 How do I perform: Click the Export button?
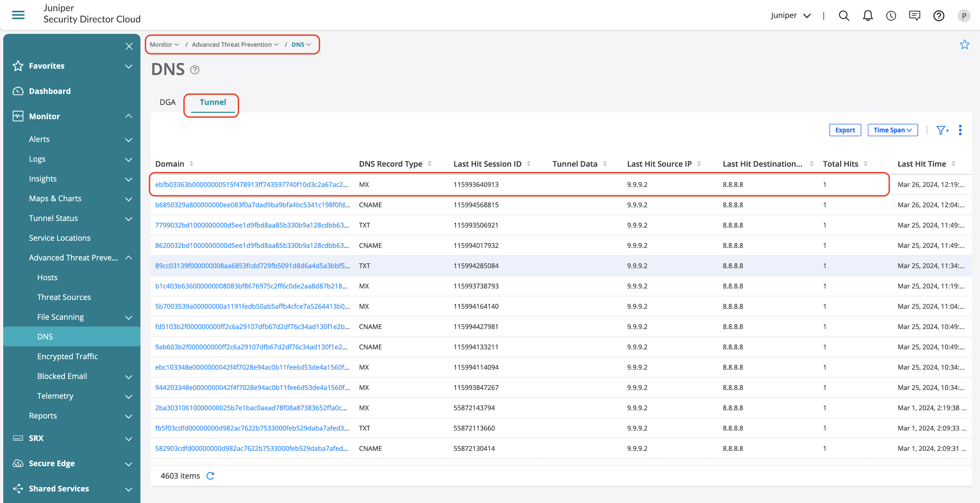(x=845, y=130)
